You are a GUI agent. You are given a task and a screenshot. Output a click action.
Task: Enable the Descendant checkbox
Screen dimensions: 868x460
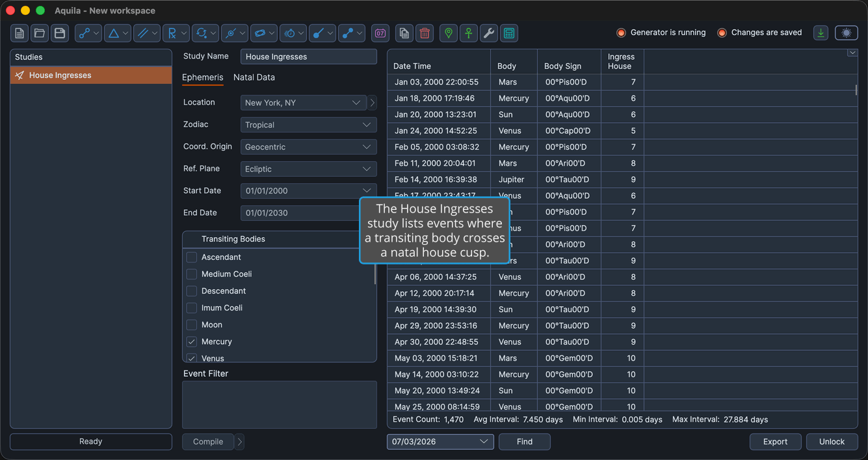click(x=192, y=291)
